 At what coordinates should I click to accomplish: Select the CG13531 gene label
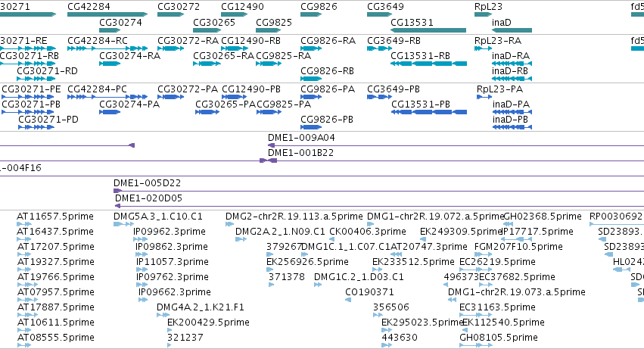coord(412,22)
